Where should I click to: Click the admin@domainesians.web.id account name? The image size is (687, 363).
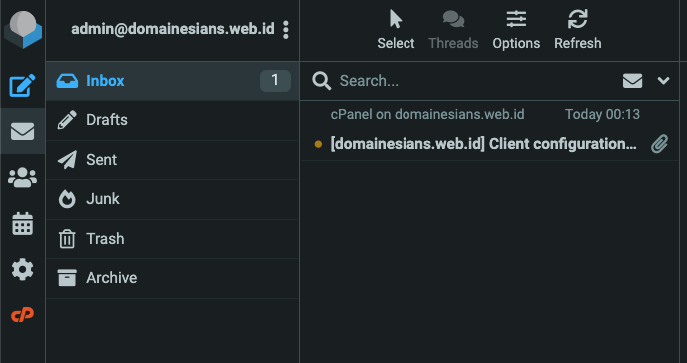173,29
